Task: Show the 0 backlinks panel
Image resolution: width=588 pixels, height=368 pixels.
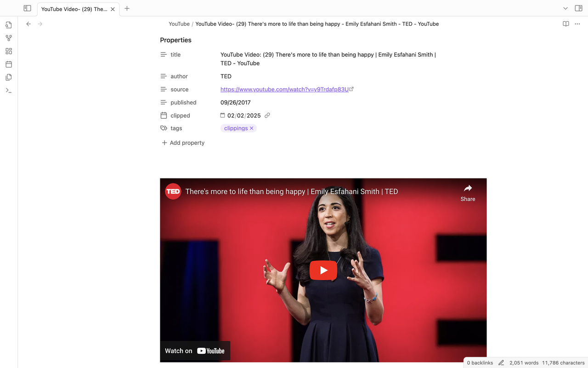Action: [x=480, y=362]
